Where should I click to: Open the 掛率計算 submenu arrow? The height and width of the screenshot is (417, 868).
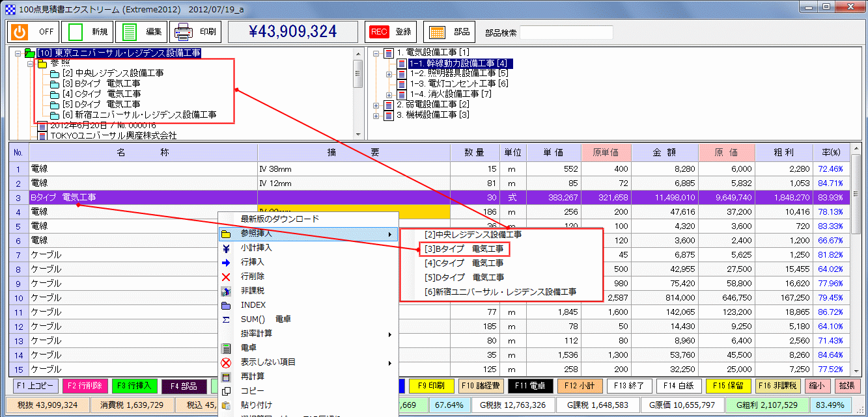pyautogui.click(x=389, y=334)
